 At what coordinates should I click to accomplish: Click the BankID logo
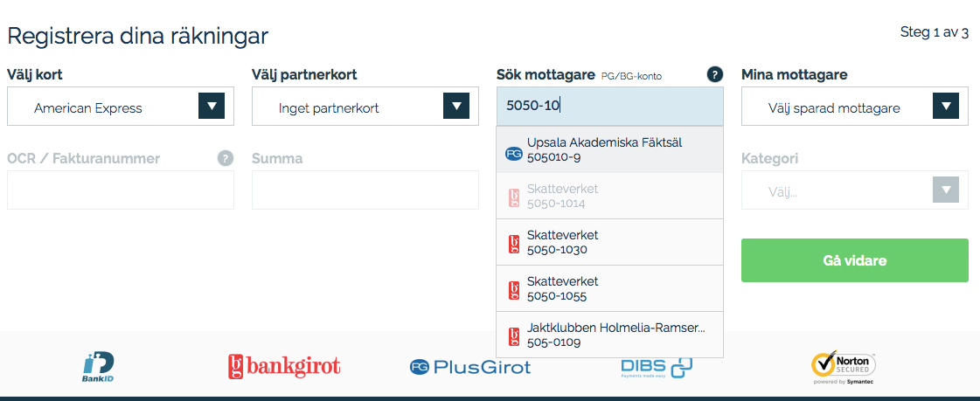point(99,367)
